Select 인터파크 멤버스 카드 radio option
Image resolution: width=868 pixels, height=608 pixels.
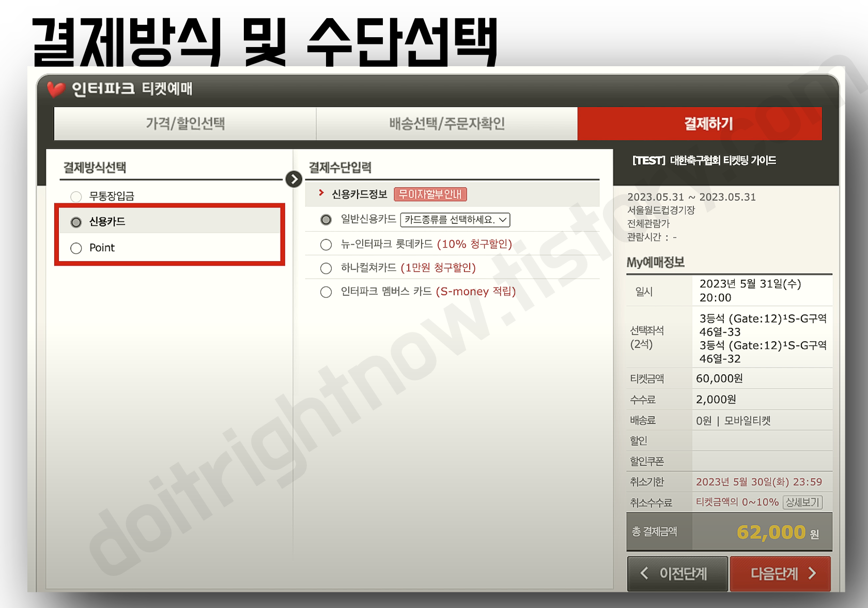click(326, 292)
